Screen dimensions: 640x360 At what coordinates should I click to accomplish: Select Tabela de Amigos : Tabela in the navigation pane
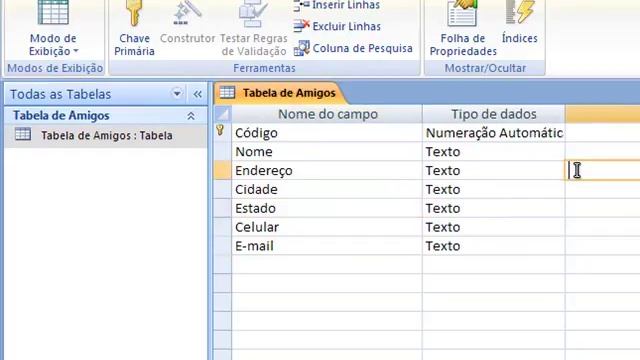point(106,135)
